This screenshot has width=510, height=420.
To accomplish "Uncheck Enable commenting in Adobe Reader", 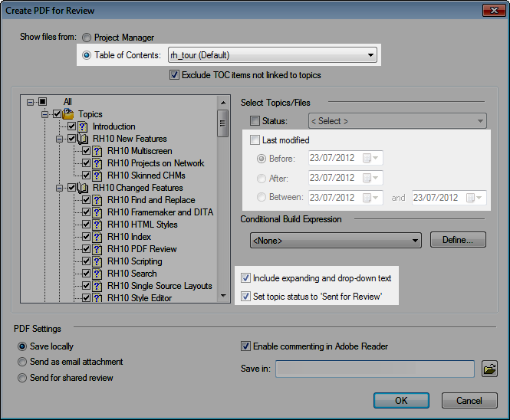I will click(246, 346).
